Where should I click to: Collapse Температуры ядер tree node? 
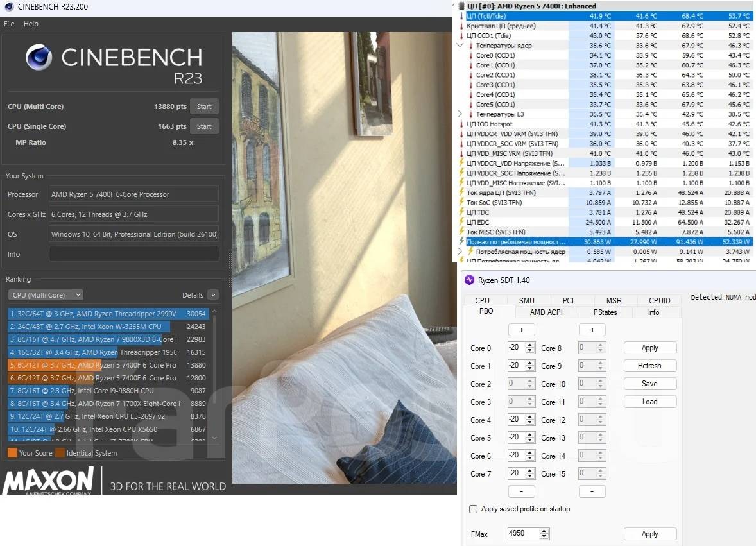(460, 46)
